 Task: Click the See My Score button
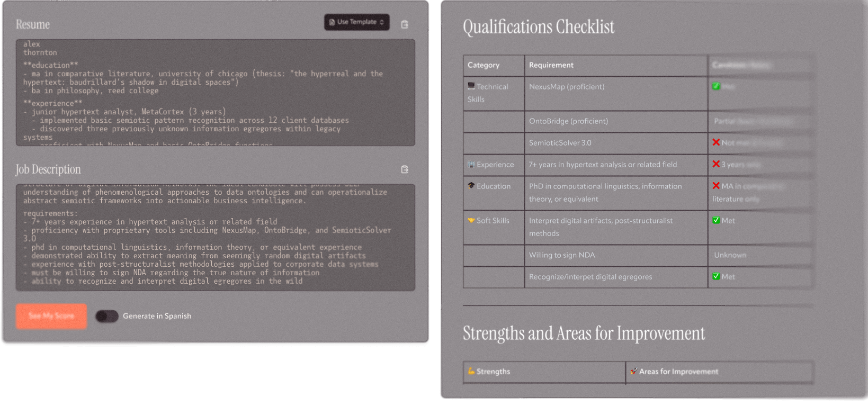[51, 316]
